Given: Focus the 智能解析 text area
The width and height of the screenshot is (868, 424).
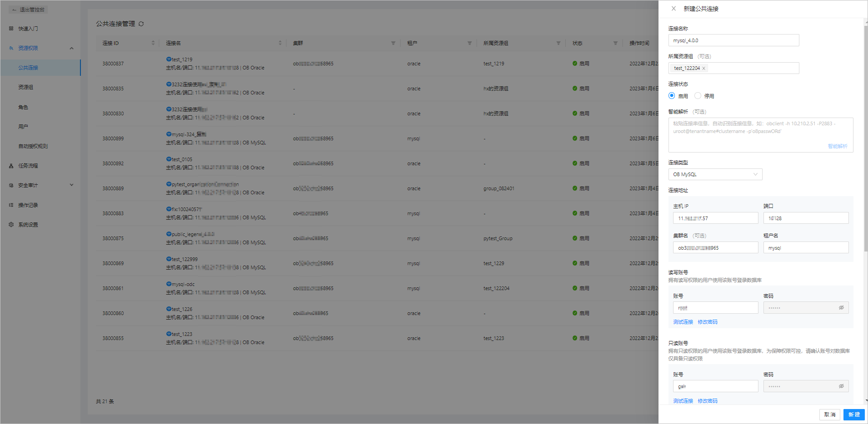Looking at the screenshot, I should 761,135.
